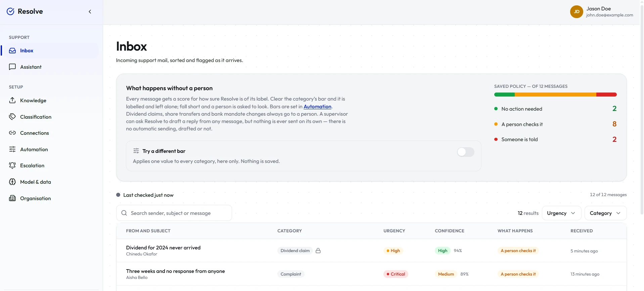This screenshot has width=644, height=291.
Task: Click the Resolve logo checkmark icon
Action: pos(10,11)
